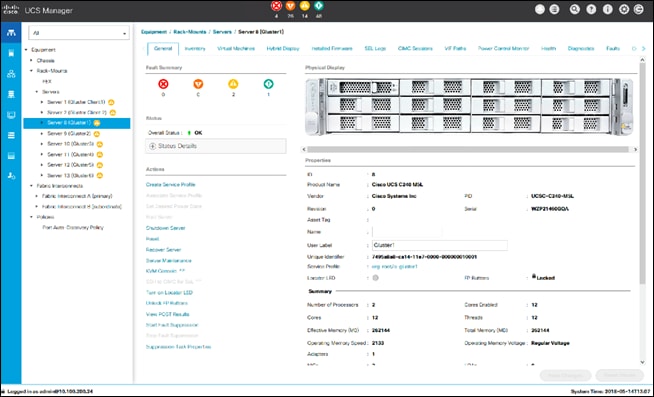The width and height of the screenshot is (654, 397).
Task: Click the User Label input field
Action: point(440,245)
